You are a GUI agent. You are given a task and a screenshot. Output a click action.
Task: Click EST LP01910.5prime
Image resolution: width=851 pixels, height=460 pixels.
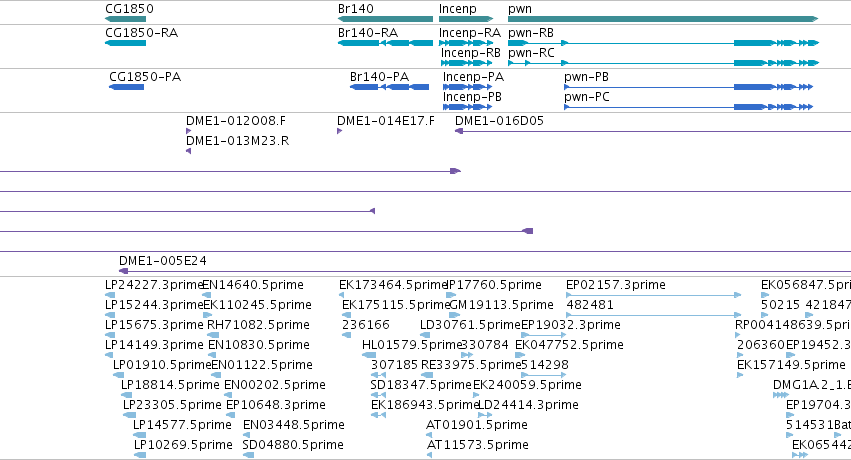coord(162,365)
